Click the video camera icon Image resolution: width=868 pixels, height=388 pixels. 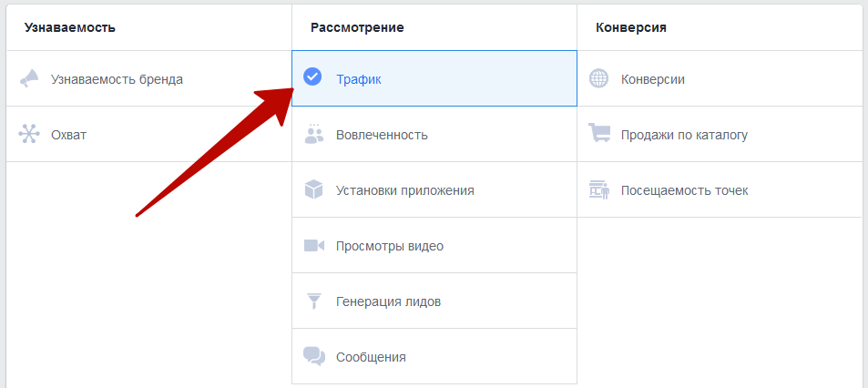click(314, 246)
